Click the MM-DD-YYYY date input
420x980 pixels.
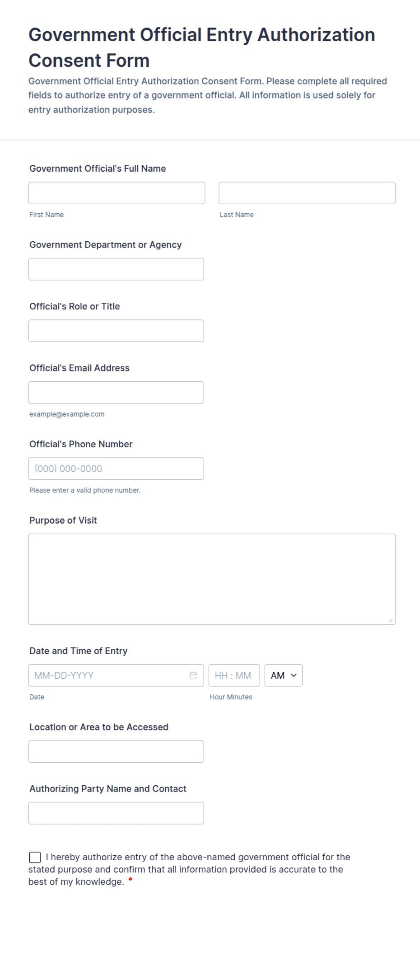click(x=116, y=675)
